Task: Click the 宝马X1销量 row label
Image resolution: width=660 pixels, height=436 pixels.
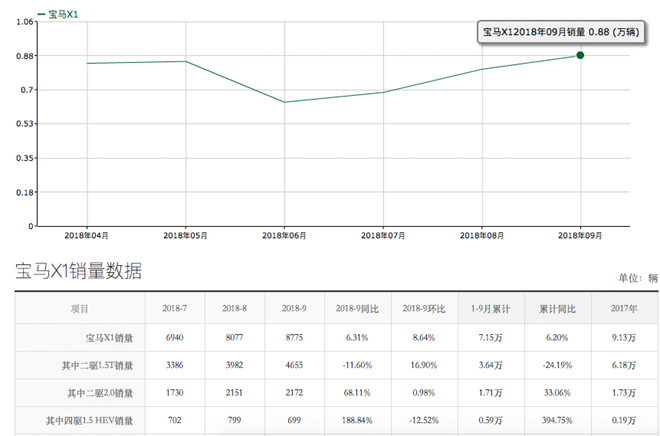Action: click(109, 338)
